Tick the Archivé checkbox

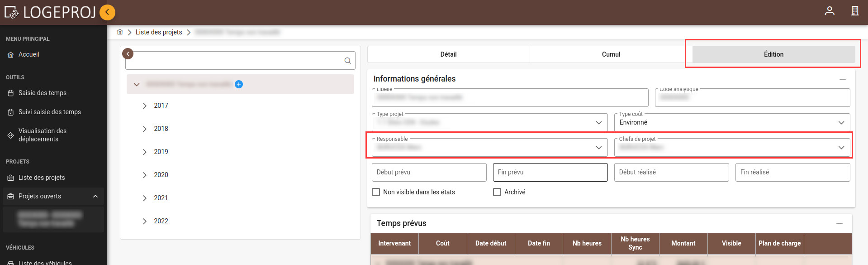(x=497, y=192)
